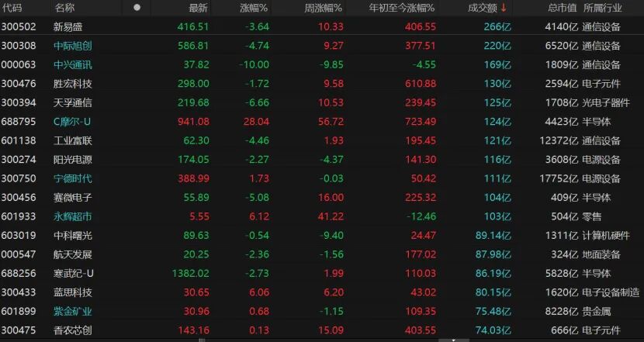Select the 香农芯创 stock name
This screenshot has width=644, height=342.
[73, 330]
